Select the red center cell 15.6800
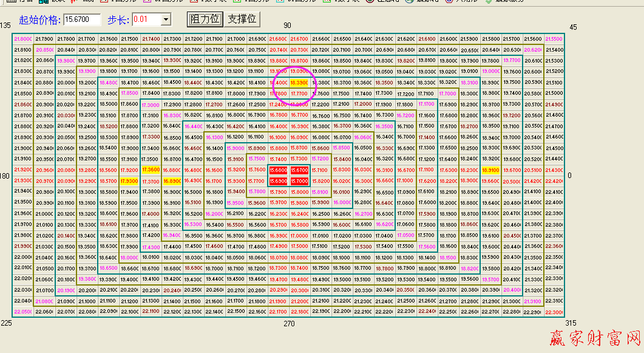Viewport: 644px width, 353px height. click(x=278, y=170)
